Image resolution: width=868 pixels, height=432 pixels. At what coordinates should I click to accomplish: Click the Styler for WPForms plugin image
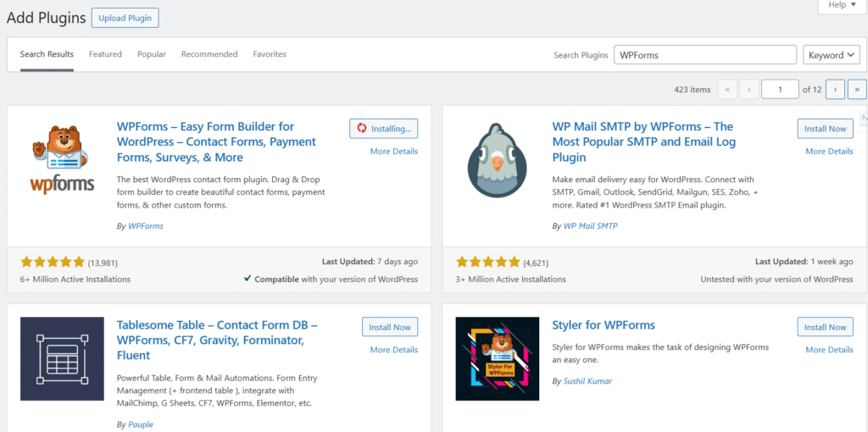497,358
